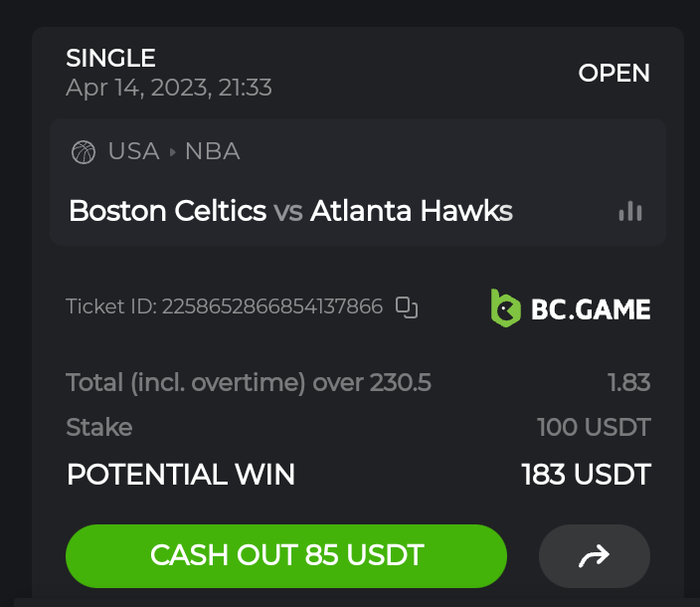Click the Apr 14, 2023 bet timestamp
The width and height of the screenshot is (700, 607).
point(169,88)
